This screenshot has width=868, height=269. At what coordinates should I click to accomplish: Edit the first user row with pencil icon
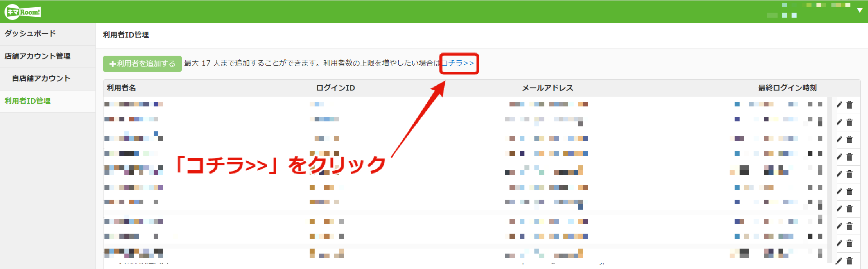point(840,105)
